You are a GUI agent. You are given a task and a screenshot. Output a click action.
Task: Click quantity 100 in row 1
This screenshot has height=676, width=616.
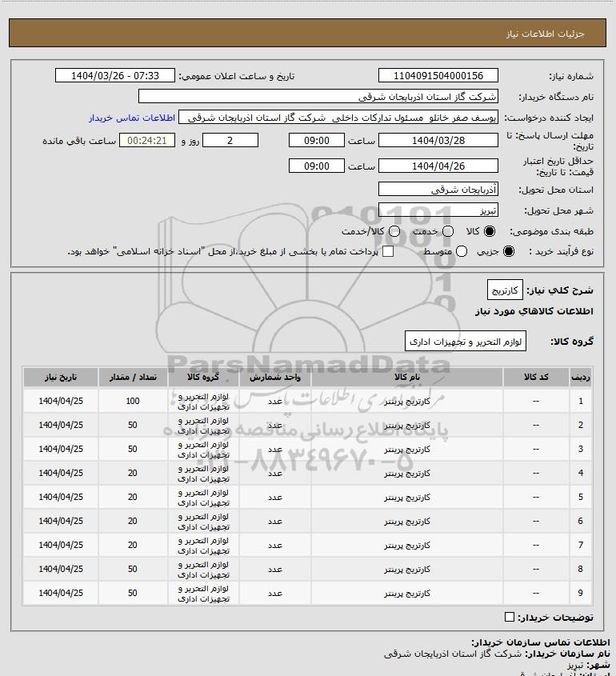pos(133,401)
